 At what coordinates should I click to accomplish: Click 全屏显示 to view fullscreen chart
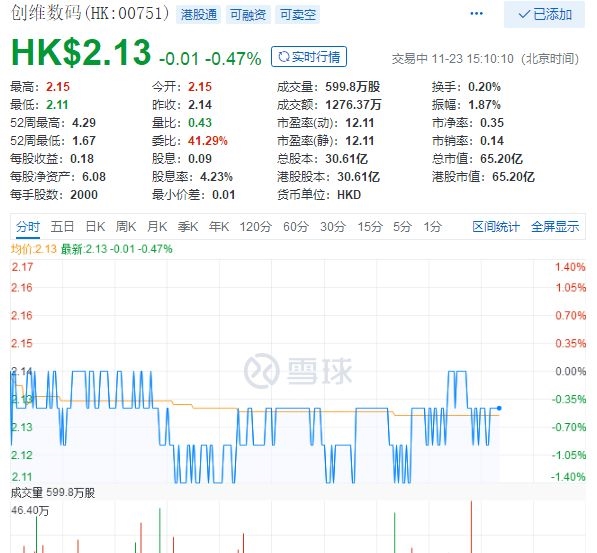tap(555, 227)
